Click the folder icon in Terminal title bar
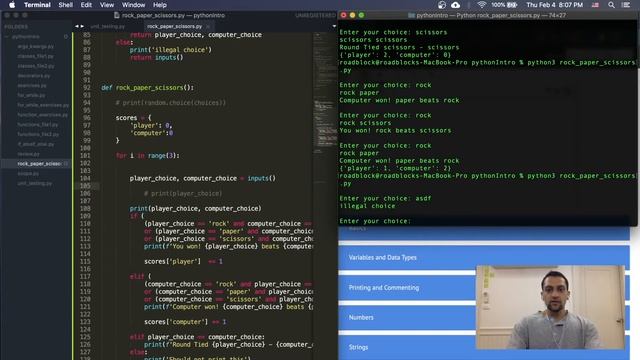The width and height of the screenshot is (640, 360). point(411,15)
